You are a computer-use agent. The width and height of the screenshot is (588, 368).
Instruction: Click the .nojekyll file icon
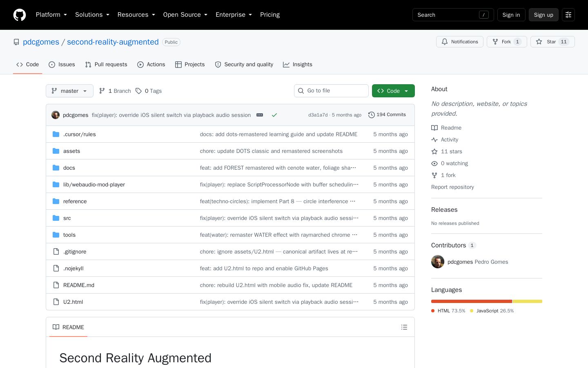(x=56, y=268)
